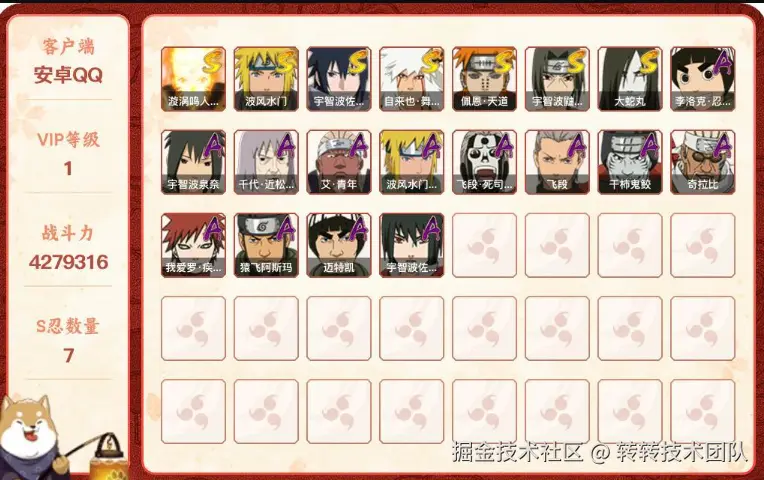764x480 pixels.
Task: Open the 千代·近松 ninja card
Action: 266,162
